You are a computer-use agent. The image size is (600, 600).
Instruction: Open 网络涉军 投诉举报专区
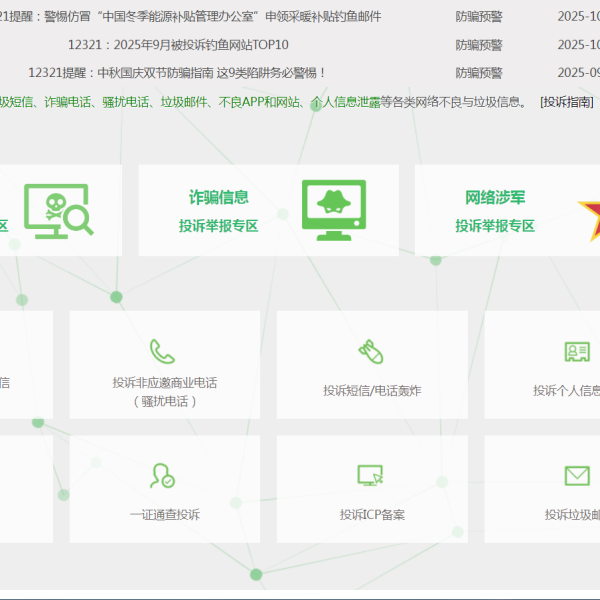[x=495, y=211]
